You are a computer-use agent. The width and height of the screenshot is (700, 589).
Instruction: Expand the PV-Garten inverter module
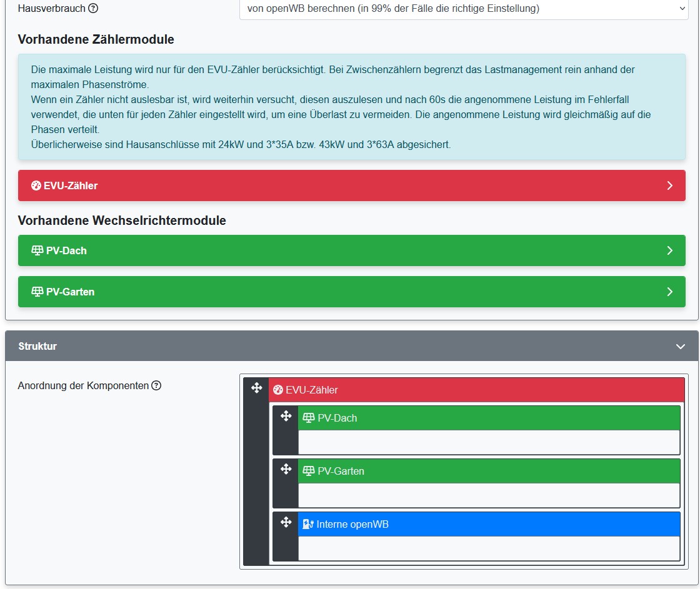point(669,292)
